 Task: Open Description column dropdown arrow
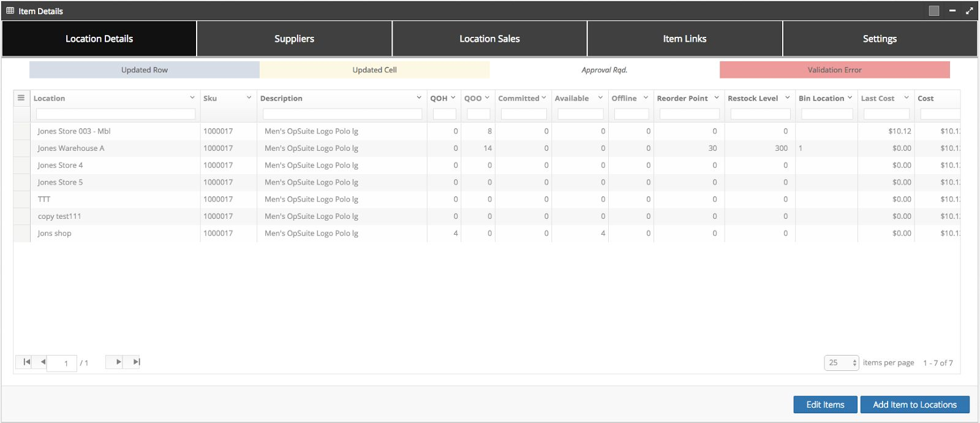point(419,97)
